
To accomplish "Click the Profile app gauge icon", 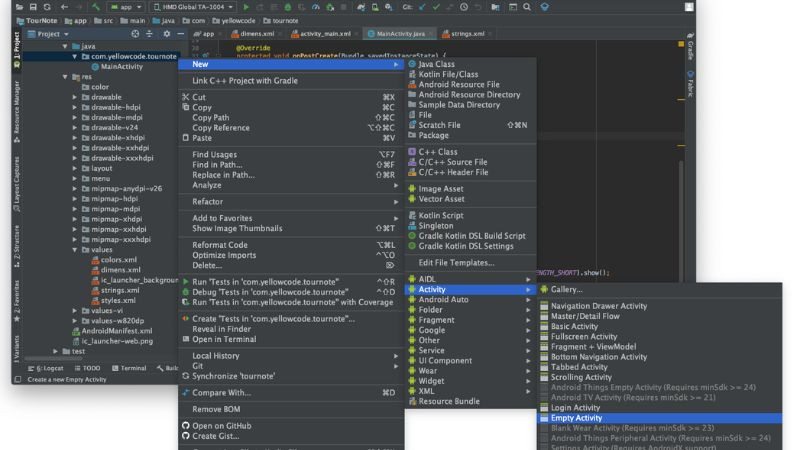I will tap(316, 7).
